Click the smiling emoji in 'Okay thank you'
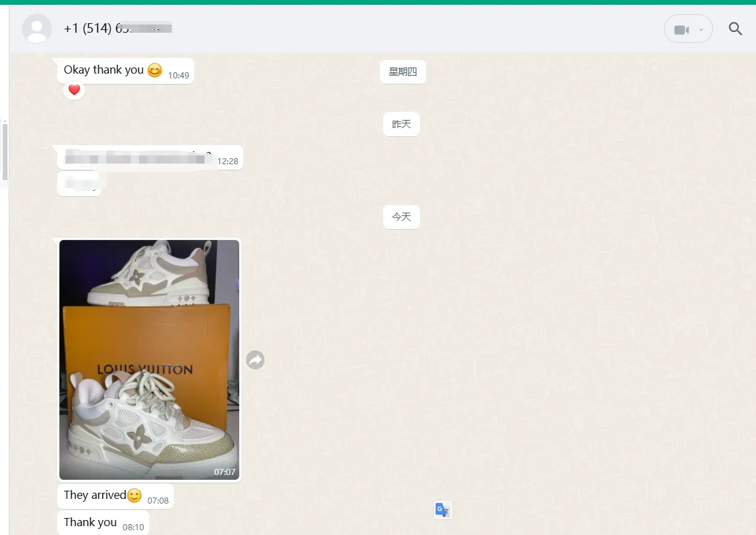The height and width of the screenshot is (535, 756). (x=155, y=70)
